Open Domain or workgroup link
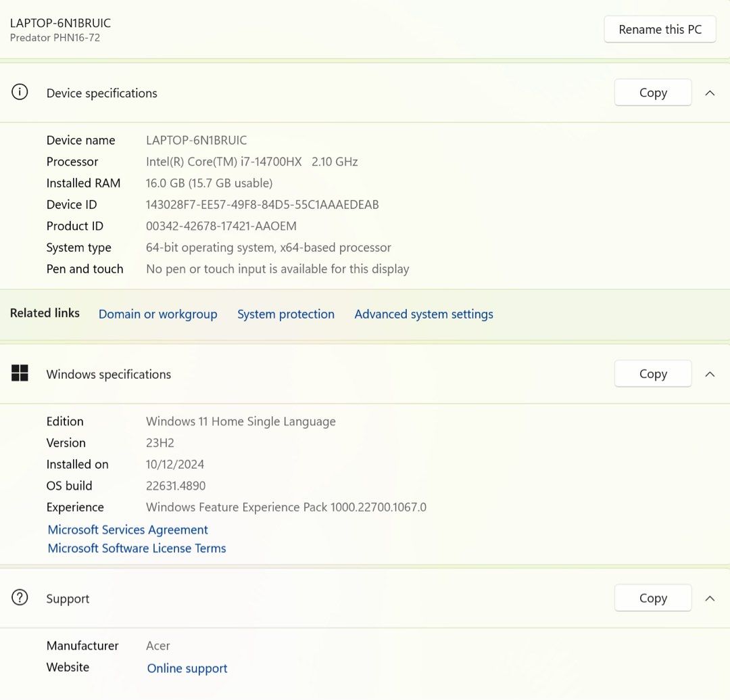Viewport: 730px width, 700px height. (x=157, y=314)
